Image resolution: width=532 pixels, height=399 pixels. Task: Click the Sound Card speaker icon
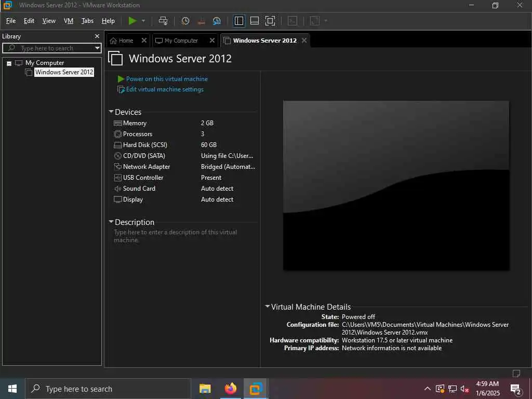(118, 188)
